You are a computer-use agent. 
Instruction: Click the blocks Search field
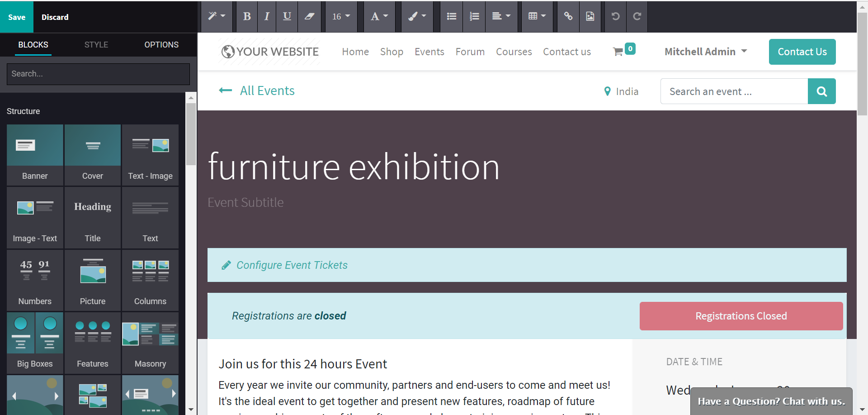tap(98, 74)
